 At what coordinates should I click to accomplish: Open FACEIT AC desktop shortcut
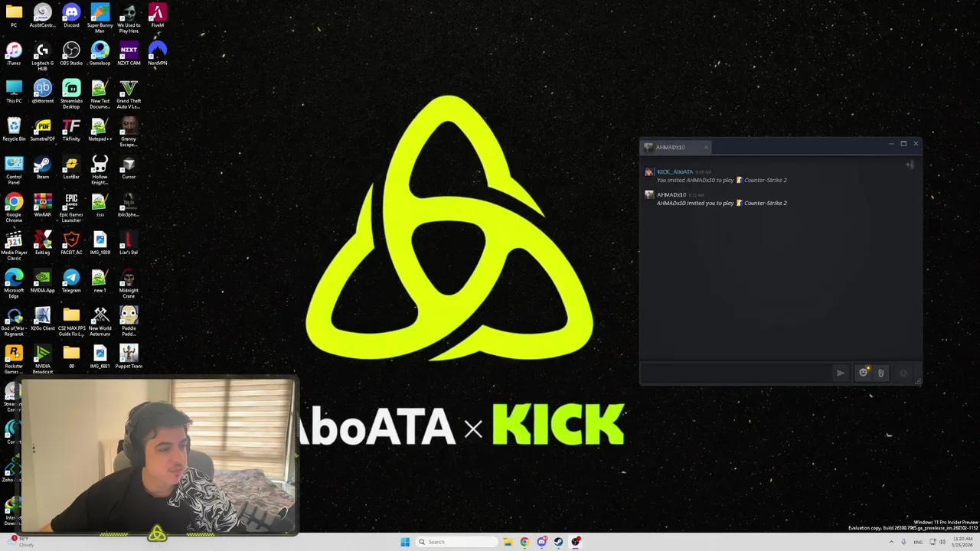(71, 243)
